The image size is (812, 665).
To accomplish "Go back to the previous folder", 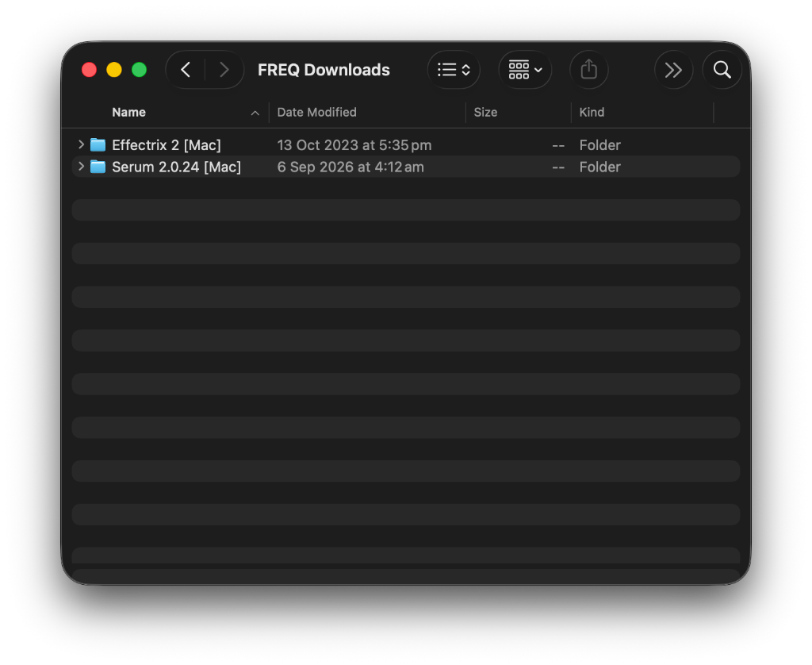I will coord(186,70).
